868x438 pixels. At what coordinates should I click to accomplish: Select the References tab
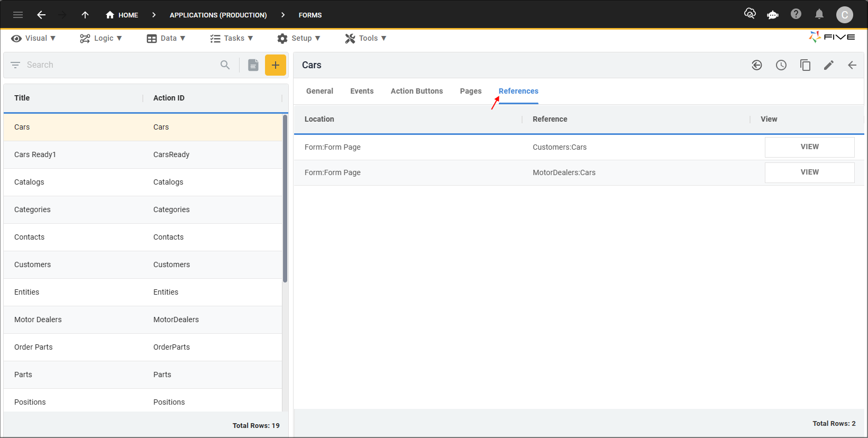coord(518,91)
